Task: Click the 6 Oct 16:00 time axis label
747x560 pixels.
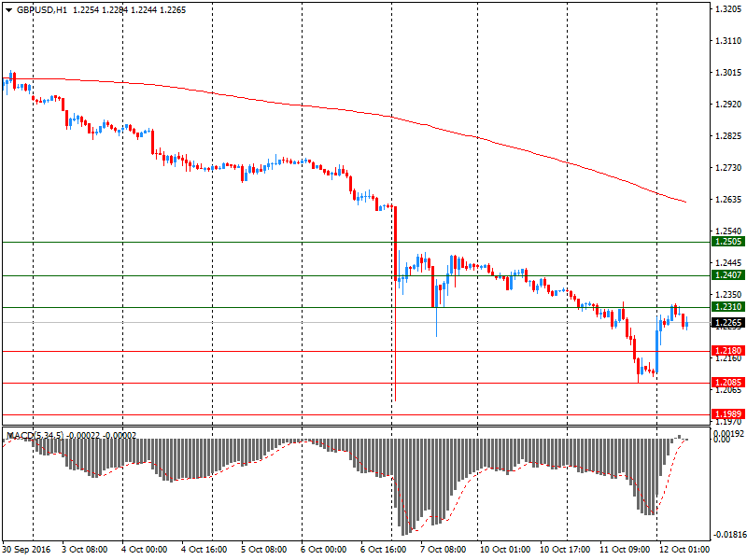Action: 384,550
